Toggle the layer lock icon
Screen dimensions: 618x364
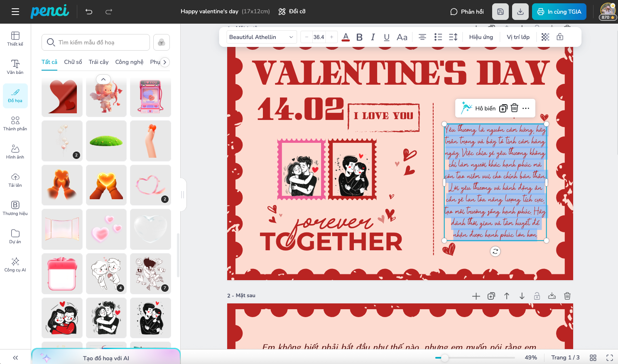pyautogui.click(x=560, y=37)
